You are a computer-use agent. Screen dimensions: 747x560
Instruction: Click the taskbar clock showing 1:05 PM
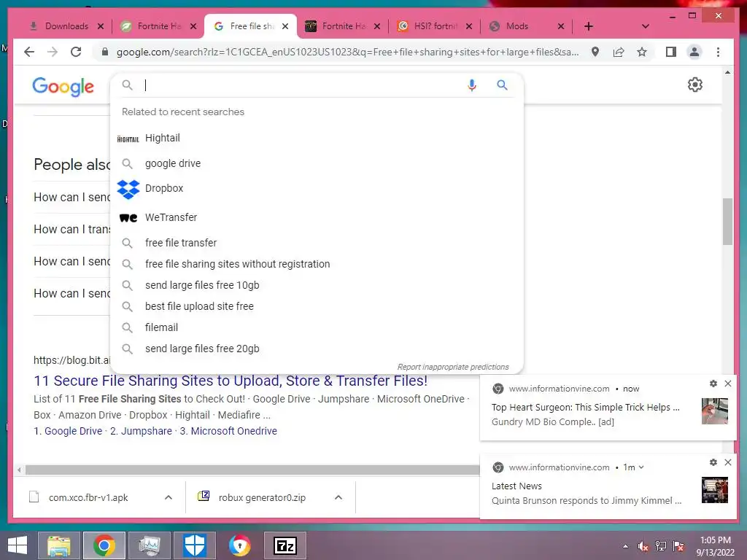(715, 546)
